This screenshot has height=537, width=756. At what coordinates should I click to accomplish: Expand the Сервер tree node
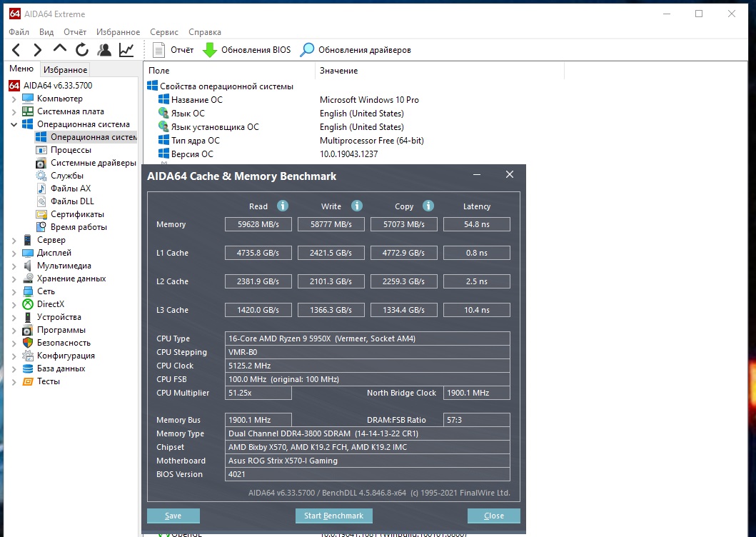[x=14, y=240]
